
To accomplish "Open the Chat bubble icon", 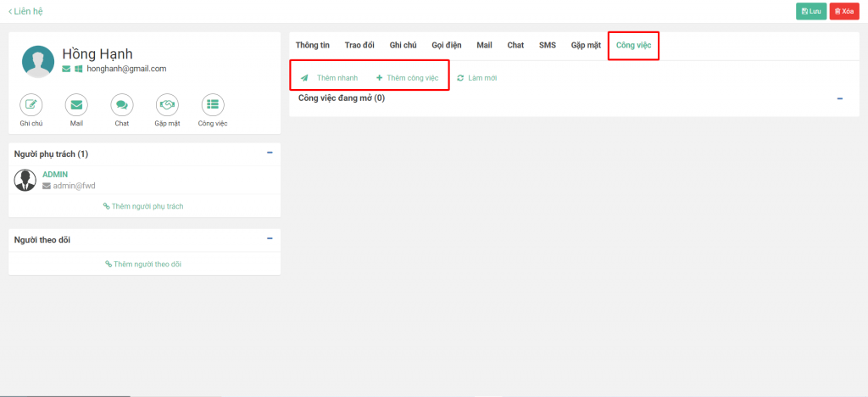I will point(122,104).
